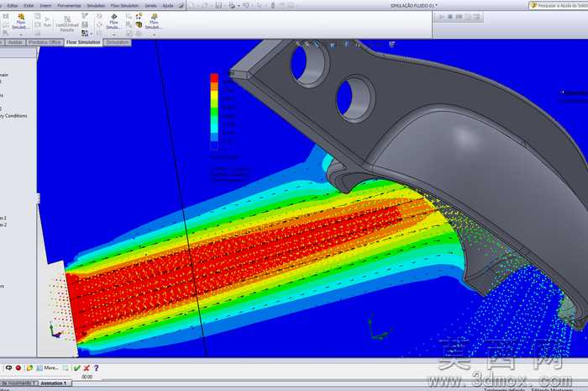This screenshot has height=391, width=588.
Task: Click the green band of the color legend
Action: 214,112
